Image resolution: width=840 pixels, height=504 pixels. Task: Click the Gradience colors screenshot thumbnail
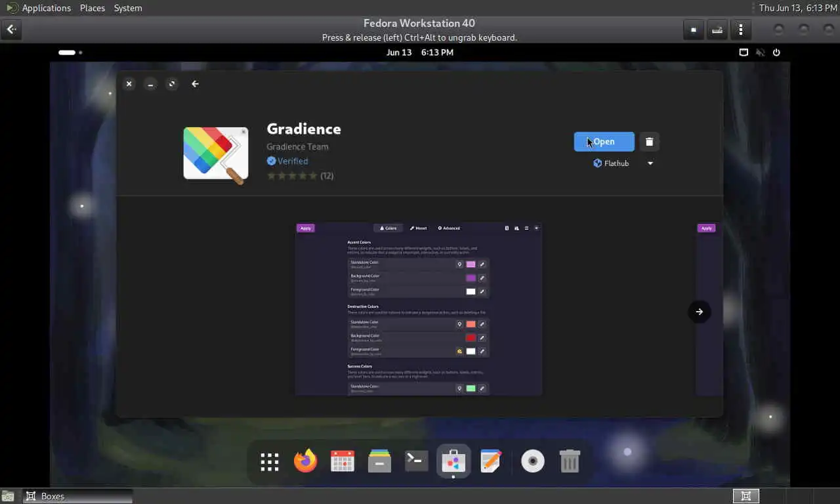coord(419,309)
